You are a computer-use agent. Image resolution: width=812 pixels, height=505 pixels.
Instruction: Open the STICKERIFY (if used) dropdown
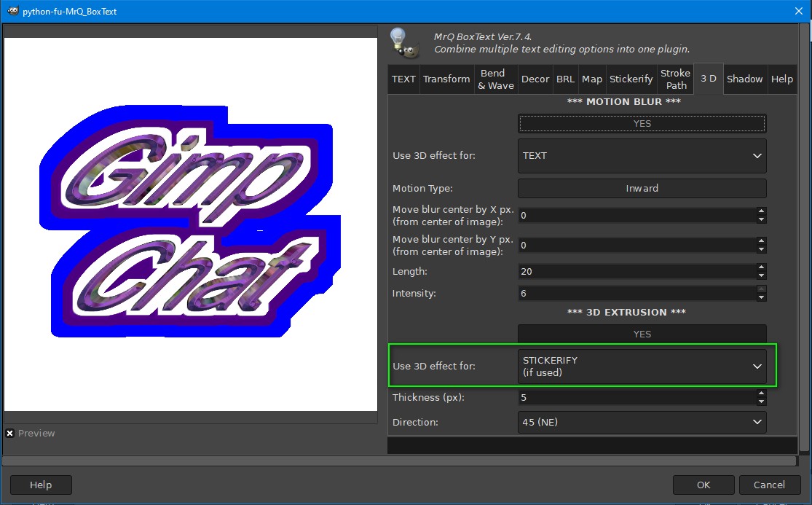coord(642,367)
